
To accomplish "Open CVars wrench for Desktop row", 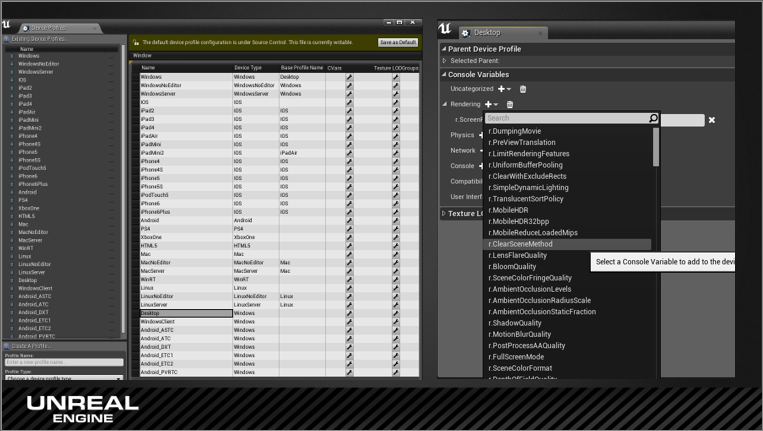I will point(349,313).
